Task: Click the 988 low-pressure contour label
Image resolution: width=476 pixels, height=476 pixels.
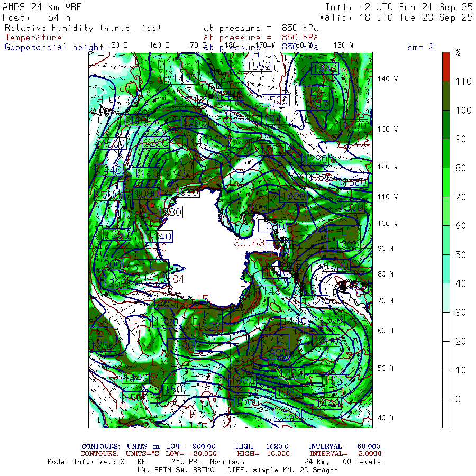Action: click(x=277, y=353)
